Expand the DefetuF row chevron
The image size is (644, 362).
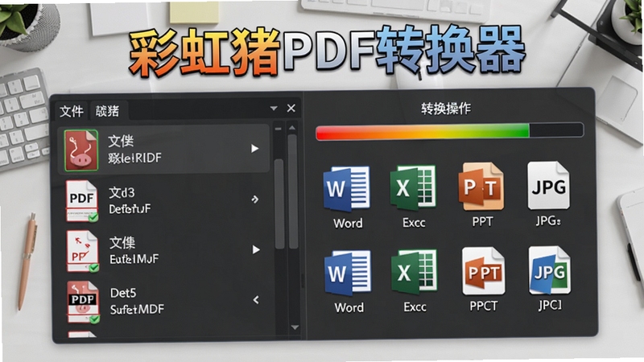254,200
